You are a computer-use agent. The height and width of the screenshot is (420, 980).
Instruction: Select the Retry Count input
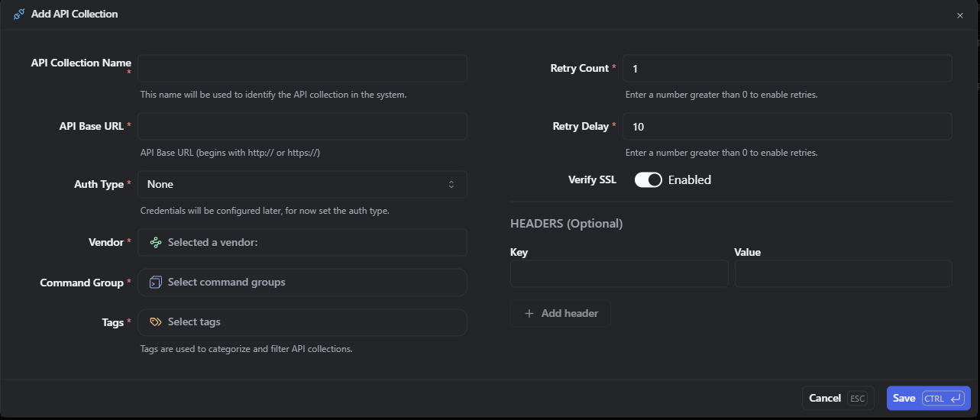[787, 68]
